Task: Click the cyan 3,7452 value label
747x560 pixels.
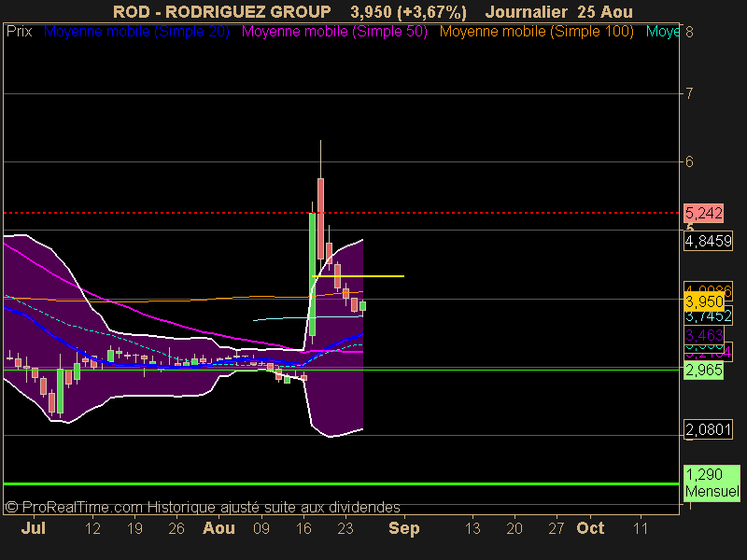Action: (x=709, y=316)
